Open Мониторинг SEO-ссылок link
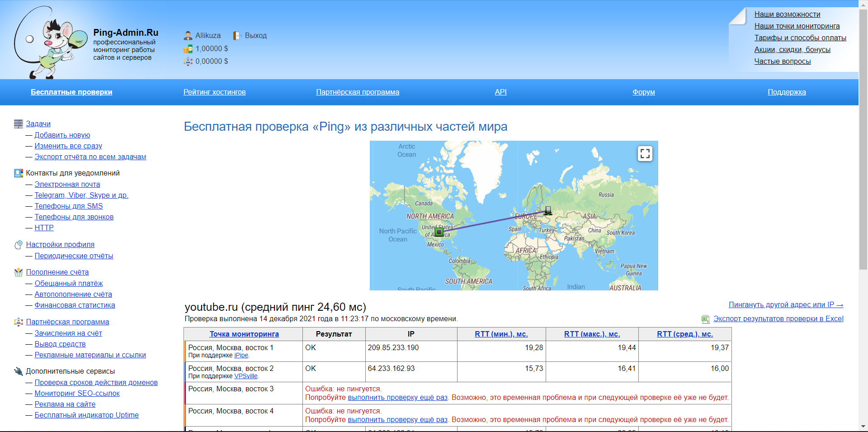 coord(77,394)
